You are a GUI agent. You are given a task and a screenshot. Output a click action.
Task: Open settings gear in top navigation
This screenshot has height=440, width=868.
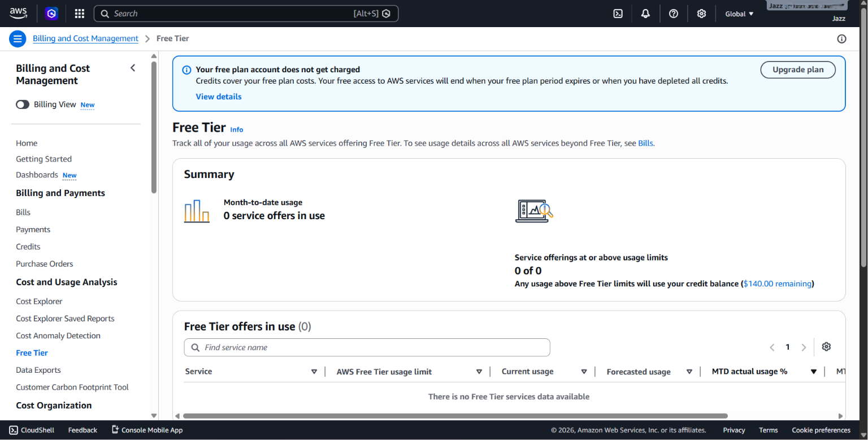(701, 14)
